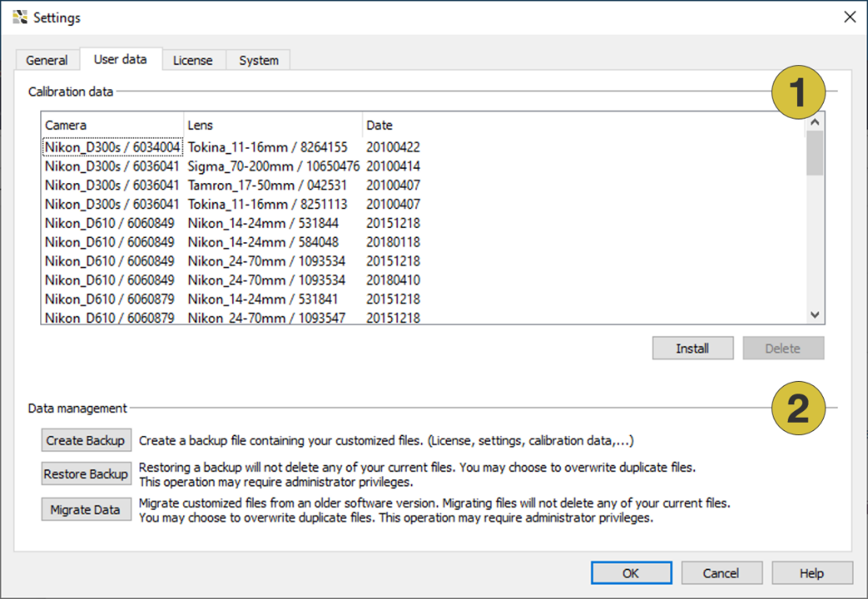Viewport: 868px width, 599px height.
Task: Switch to the General tab
Action: coord(47,60)
